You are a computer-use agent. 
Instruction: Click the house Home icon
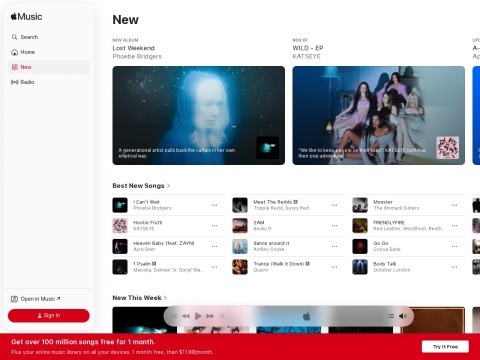point(14,52)
